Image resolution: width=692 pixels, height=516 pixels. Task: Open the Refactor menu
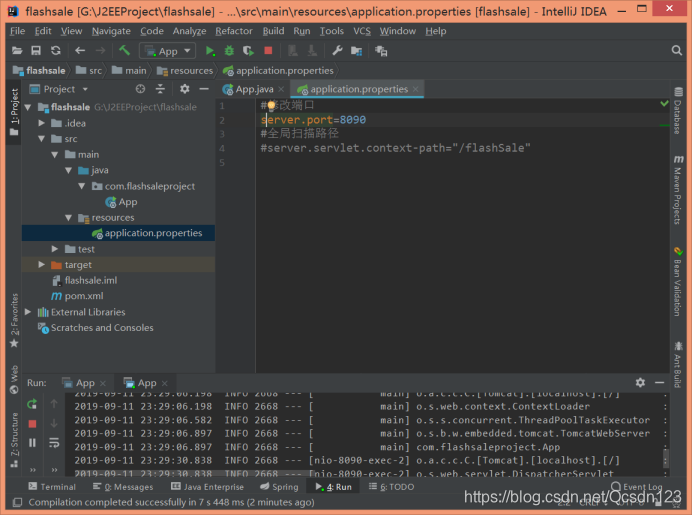click(234, 31)
